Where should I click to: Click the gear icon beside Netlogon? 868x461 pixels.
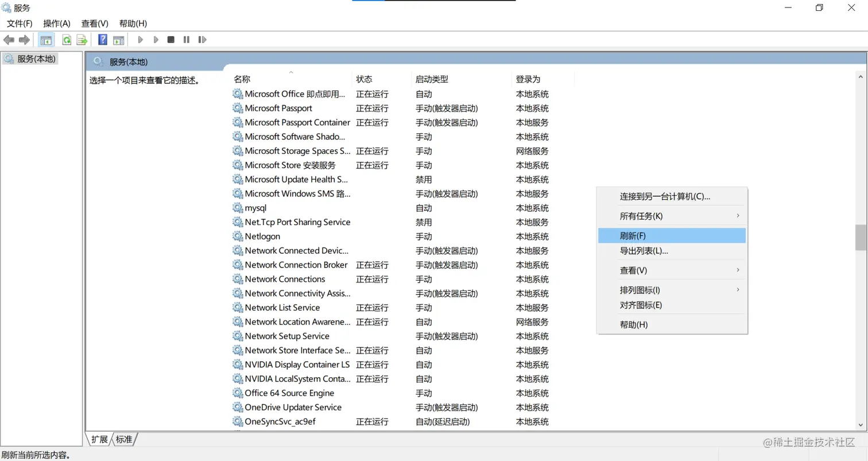pos(238,237)
